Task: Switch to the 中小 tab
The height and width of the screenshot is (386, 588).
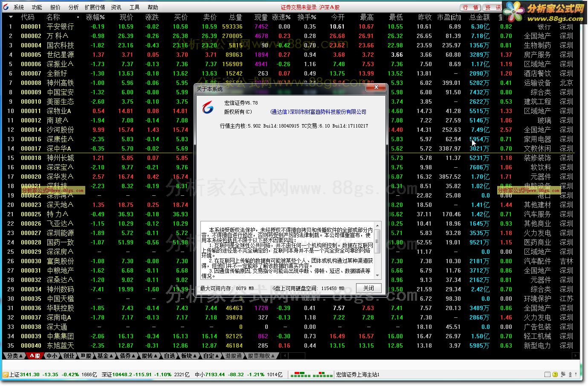Action: (x=52, y=356)
